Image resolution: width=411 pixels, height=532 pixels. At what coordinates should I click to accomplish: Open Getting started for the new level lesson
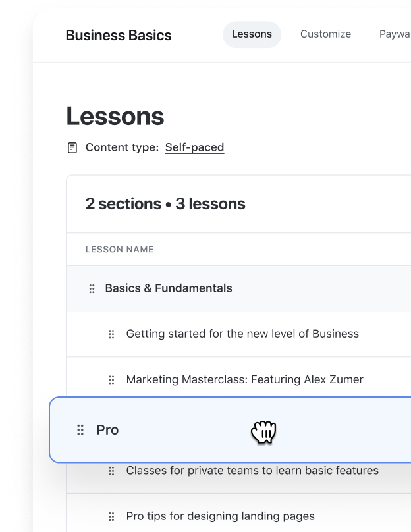pos(242,334)
